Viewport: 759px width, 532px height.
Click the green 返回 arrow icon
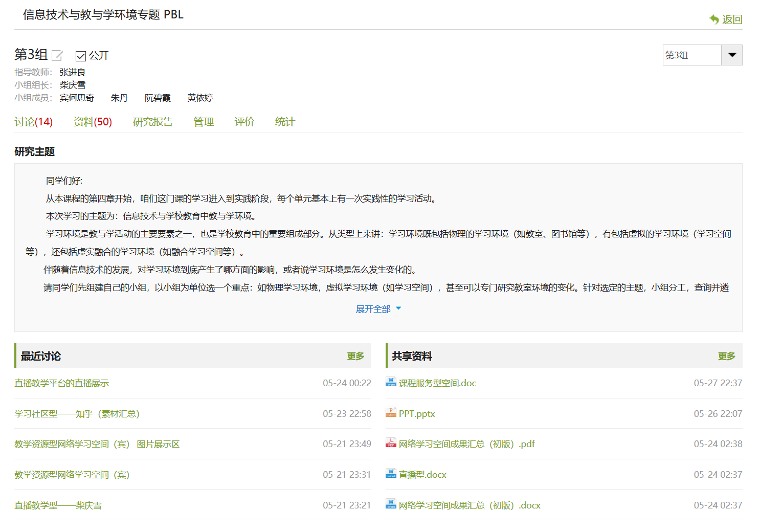coord(714,19)
